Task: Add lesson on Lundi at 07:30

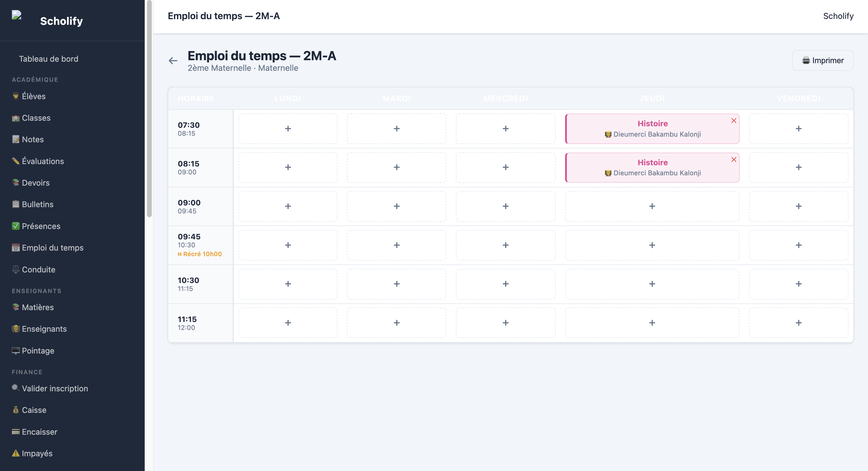Action: point(288,129)
